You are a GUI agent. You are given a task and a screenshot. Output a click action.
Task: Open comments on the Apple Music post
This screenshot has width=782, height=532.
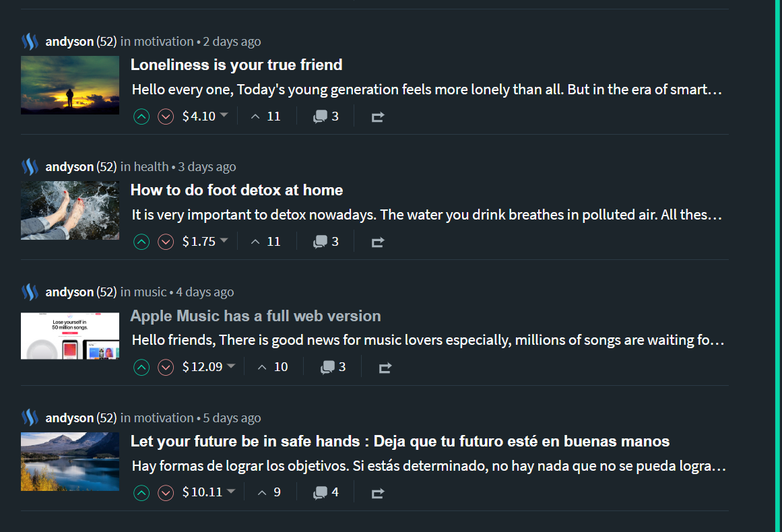(333, 368)
